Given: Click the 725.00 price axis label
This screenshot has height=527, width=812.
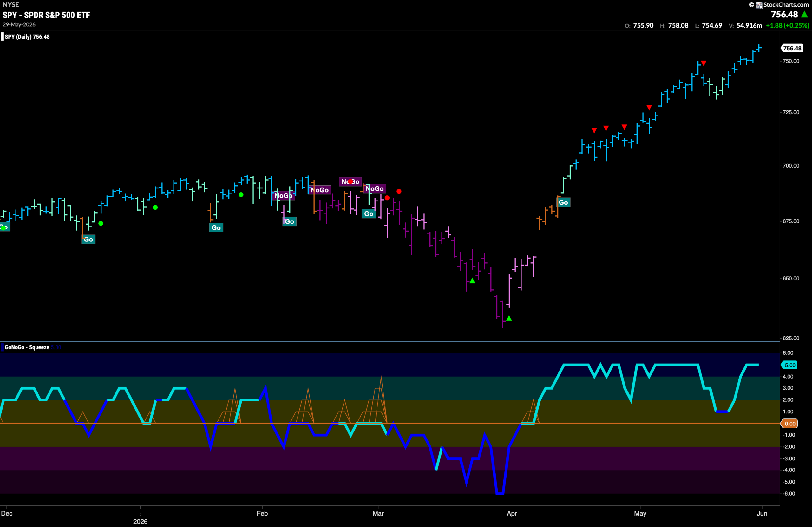Looking at the screenshot, I should pos(791,112).
